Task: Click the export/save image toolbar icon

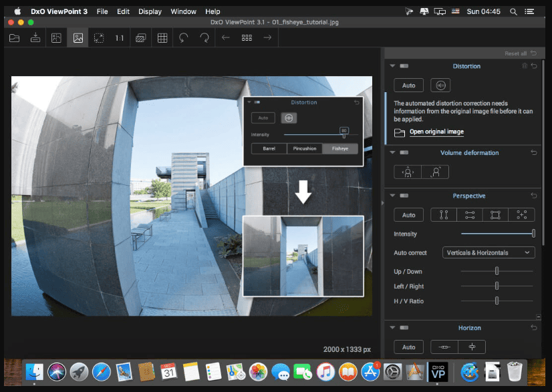Action: [35, 37]
